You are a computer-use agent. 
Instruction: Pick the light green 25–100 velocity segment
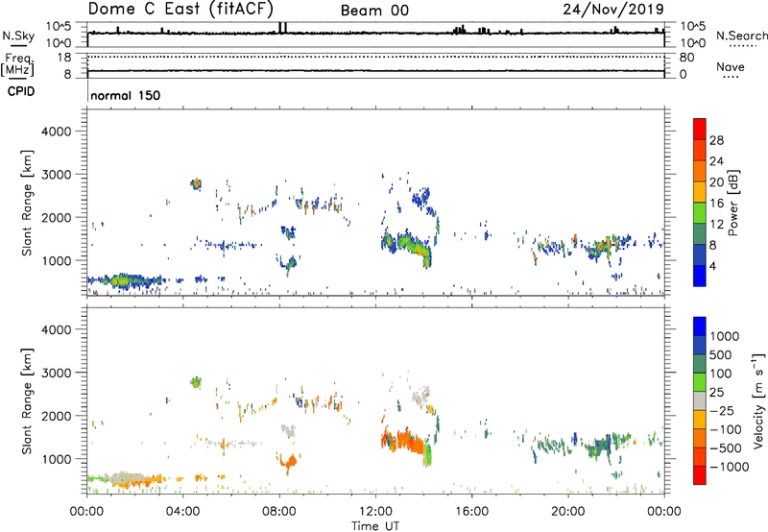point(700,382)
